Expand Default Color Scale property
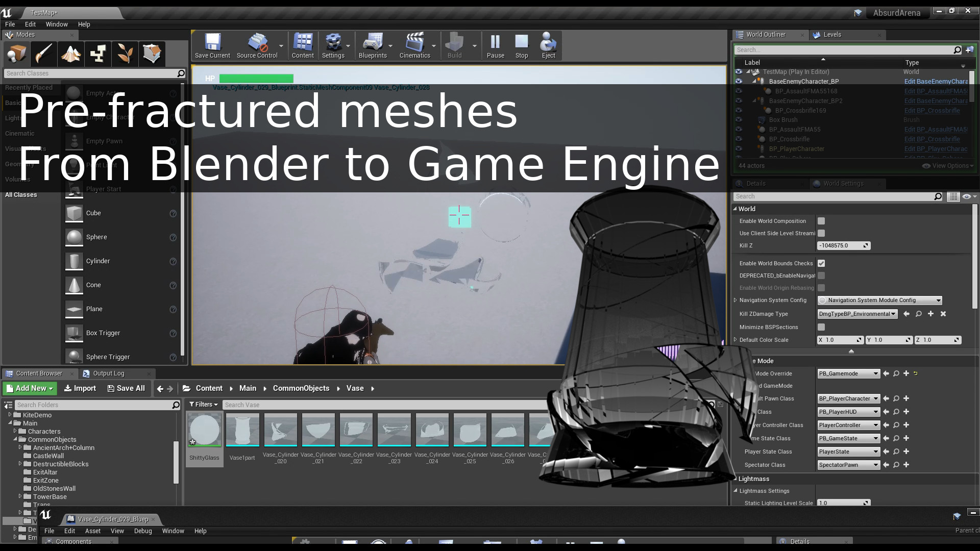The image size is (980, 551). [735, 340]
